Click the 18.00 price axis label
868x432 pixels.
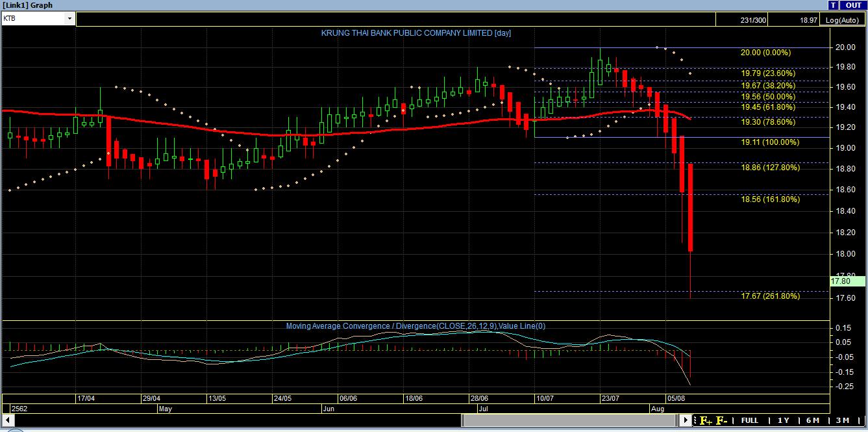845,254
